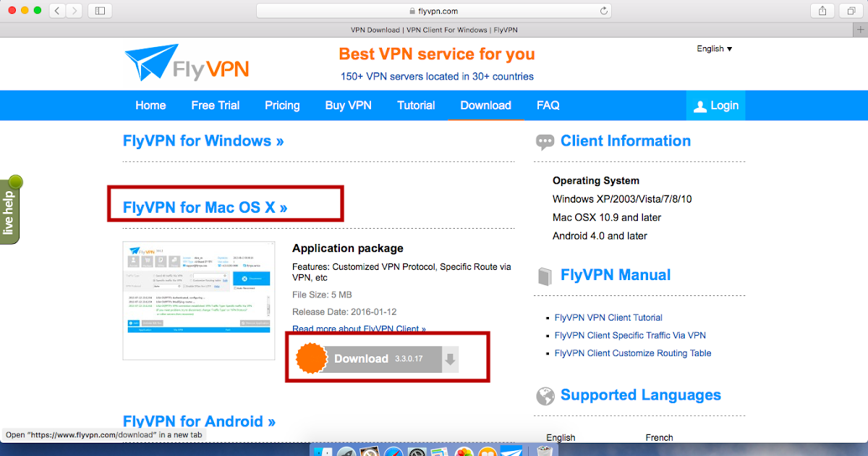Click the File Size: 5 MB text
This screenshot has width=868, height=456.
pos(322,295)
